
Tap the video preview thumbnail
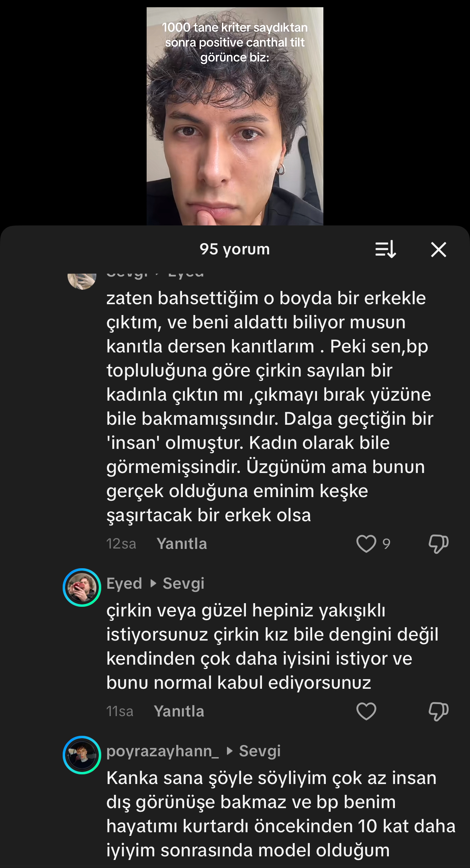(x=235, y=116)
